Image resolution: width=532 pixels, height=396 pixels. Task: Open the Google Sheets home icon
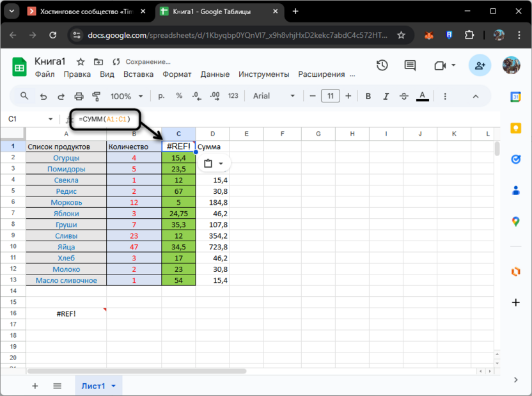[20, 67]
